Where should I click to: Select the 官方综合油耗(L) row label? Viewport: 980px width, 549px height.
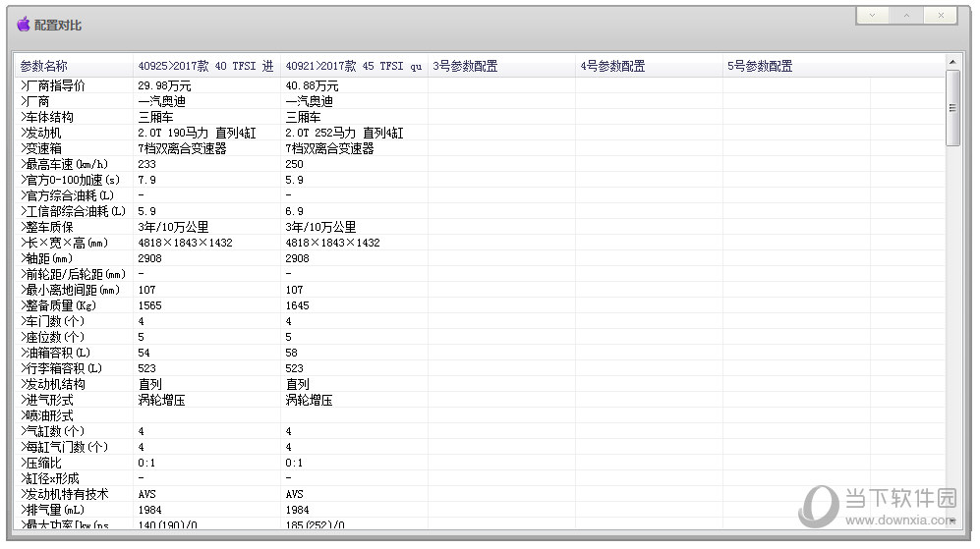coord(67,195)
